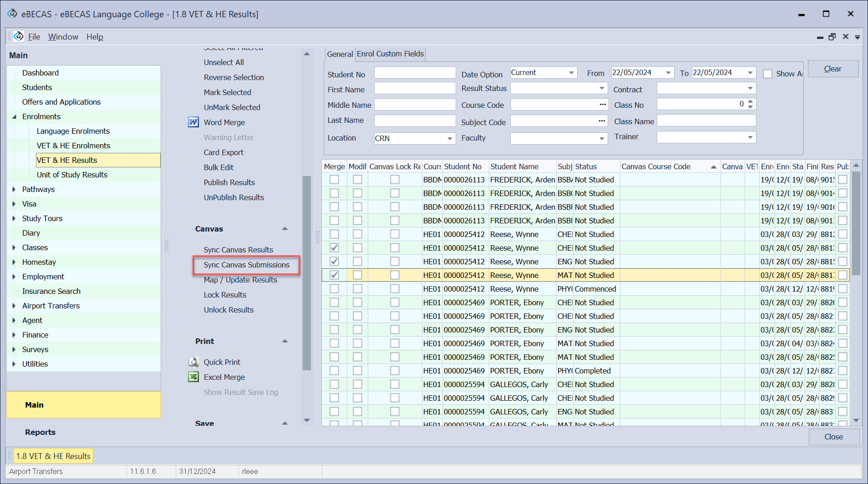Click the Quick Print icon
The width and height of the screenshot is (868, 484).
(193, 362)
